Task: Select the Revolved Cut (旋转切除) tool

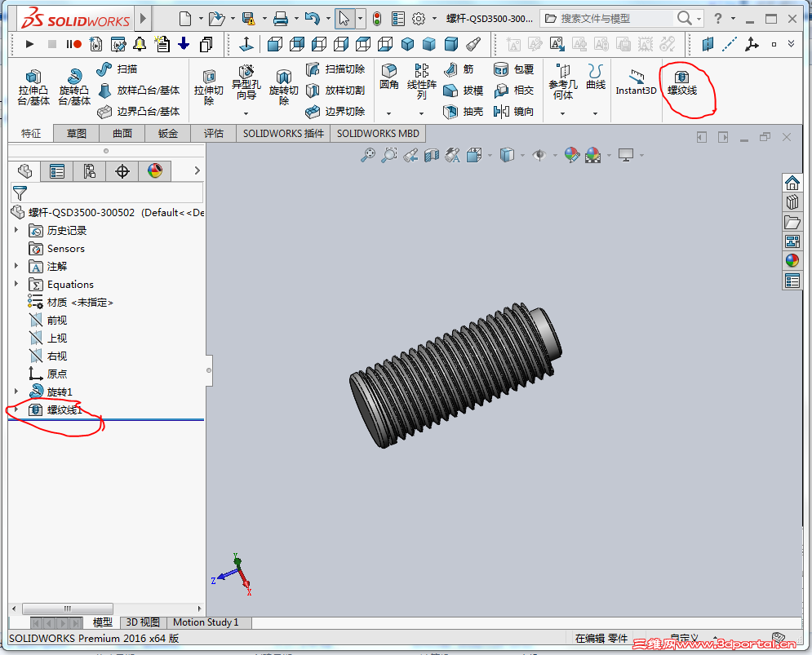Action: pyautogui.click(x=284, y=87)
